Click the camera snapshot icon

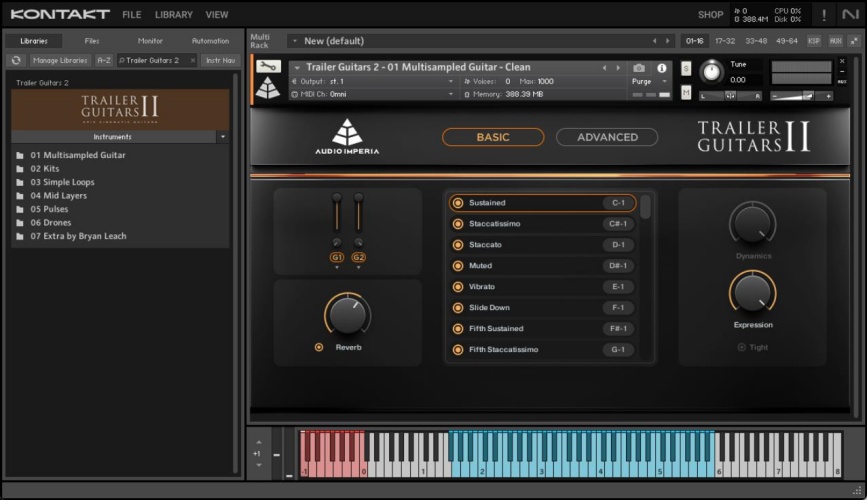point(639,68)
